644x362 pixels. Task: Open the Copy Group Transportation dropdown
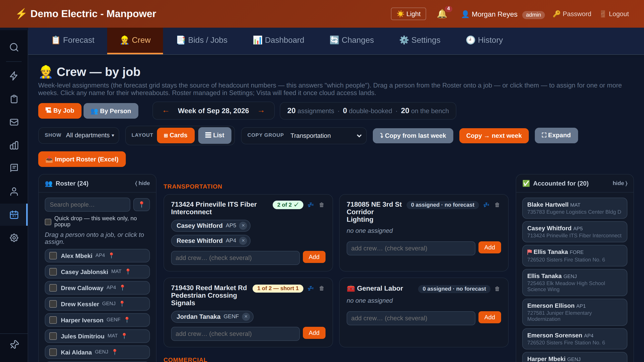tap(326, 136)
